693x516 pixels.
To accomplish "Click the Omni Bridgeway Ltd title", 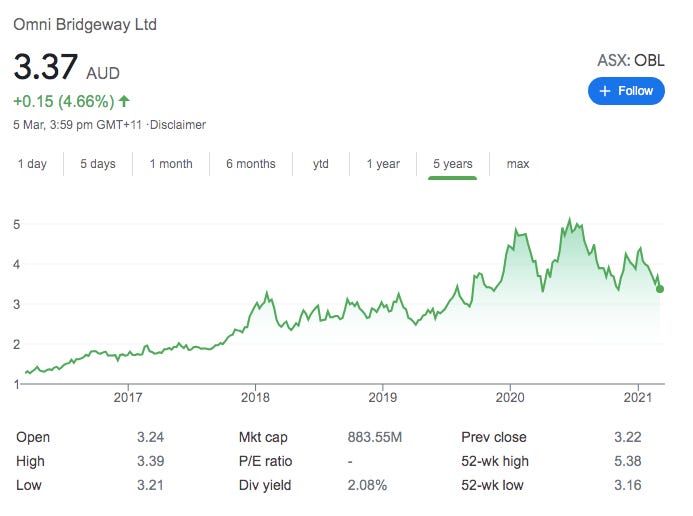I will [85, 24].
